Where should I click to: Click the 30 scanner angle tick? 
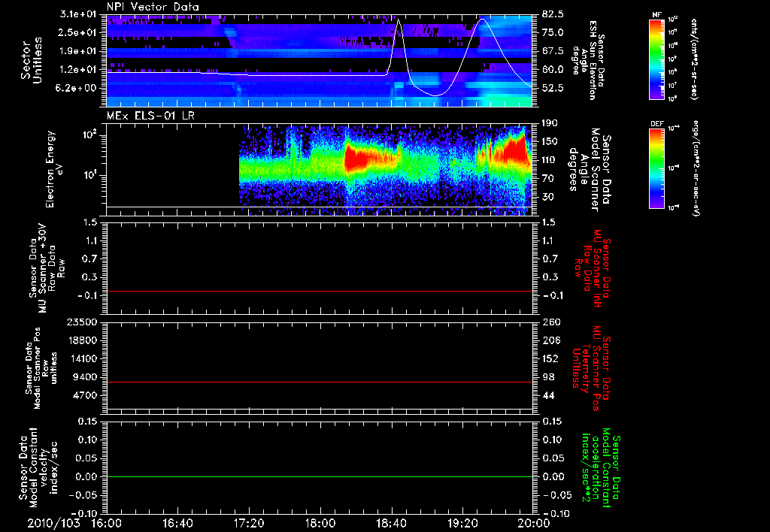548,197
